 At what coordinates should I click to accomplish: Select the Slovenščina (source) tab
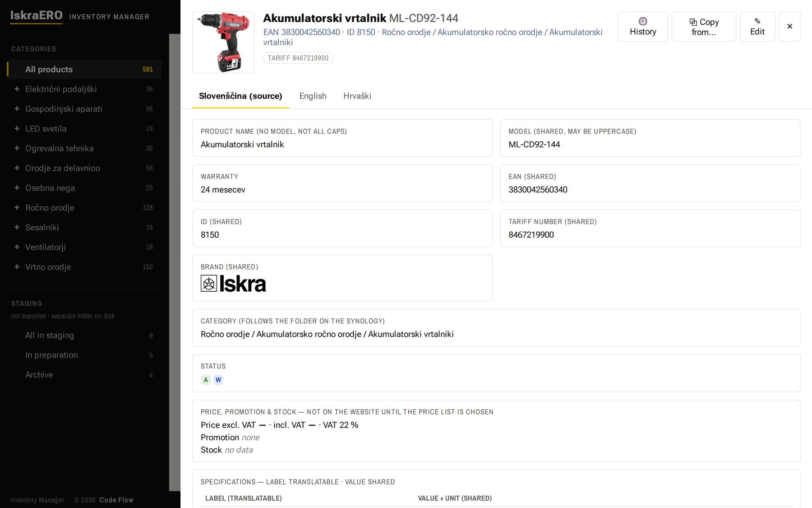(x=240, y=96)
